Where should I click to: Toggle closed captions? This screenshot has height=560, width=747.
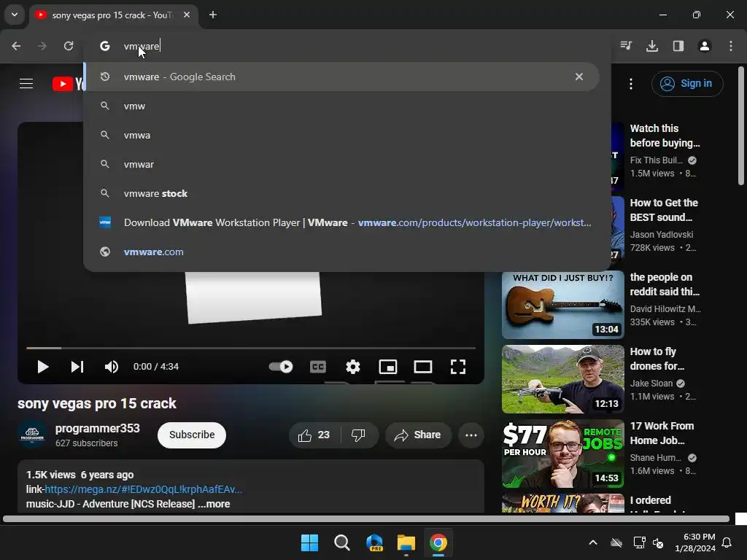[318, 367]
